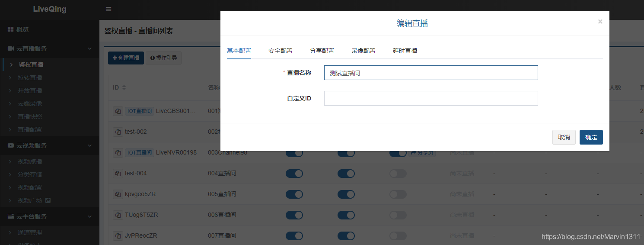Click the copy icon beside test-002

click(118, 132)
